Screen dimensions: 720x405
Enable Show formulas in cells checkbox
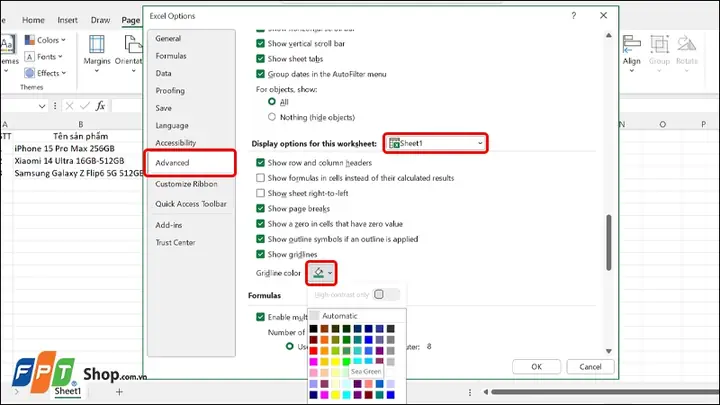coord(260,178)
